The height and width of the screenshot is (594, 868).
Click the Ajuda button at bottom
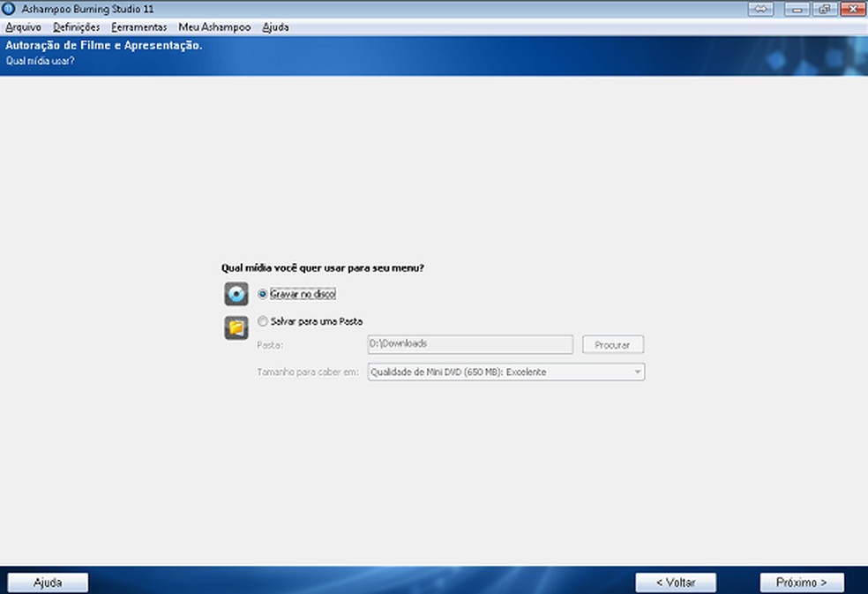(48, 583)
